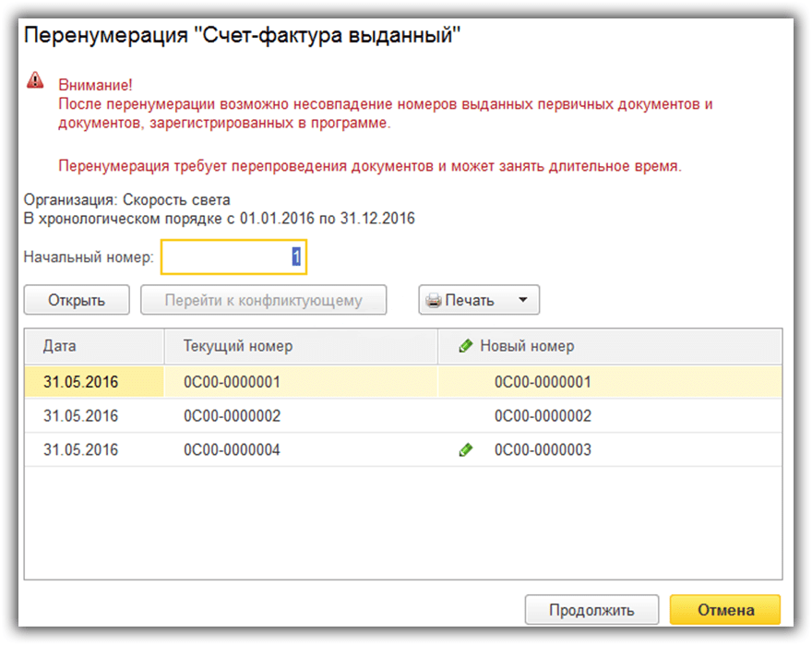Click the red warning triangle icon

coord(34,79)
